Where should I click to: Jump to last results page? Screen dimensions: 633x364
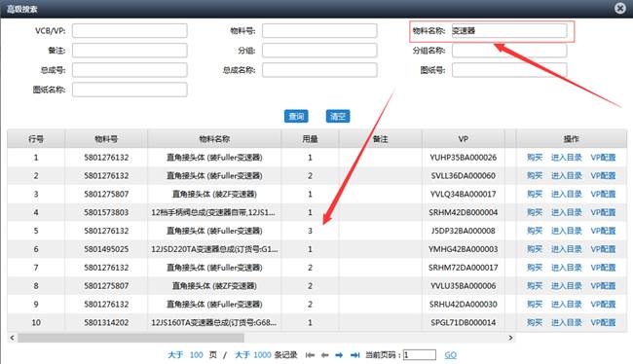point(354,355)
